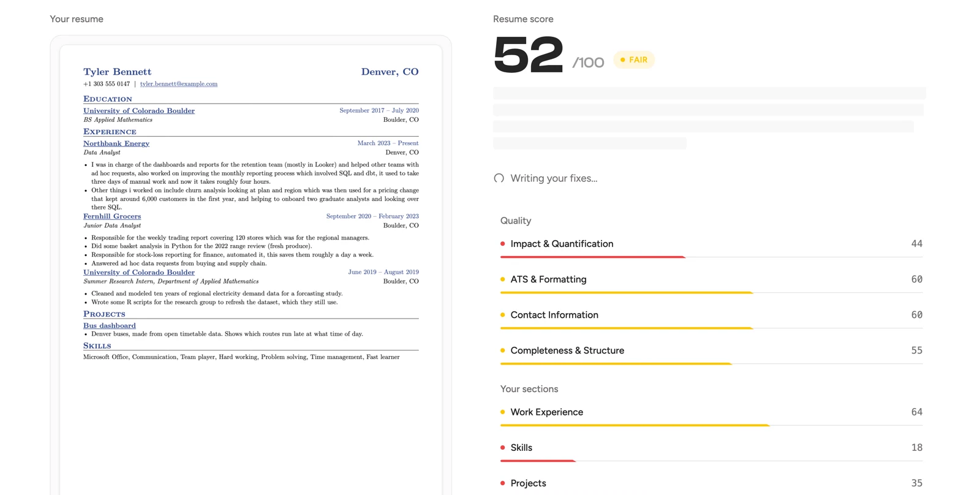The image size is (980, 495).
Task: Click the Your sections group heading
Action: tap(529, 389)
